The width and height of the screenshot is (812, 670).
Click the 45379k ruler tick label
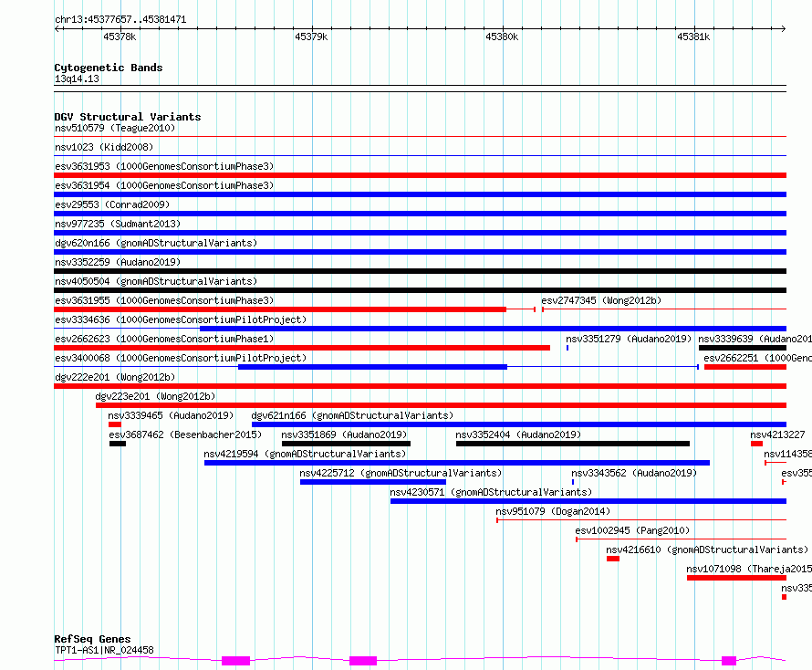coord(311,37)
